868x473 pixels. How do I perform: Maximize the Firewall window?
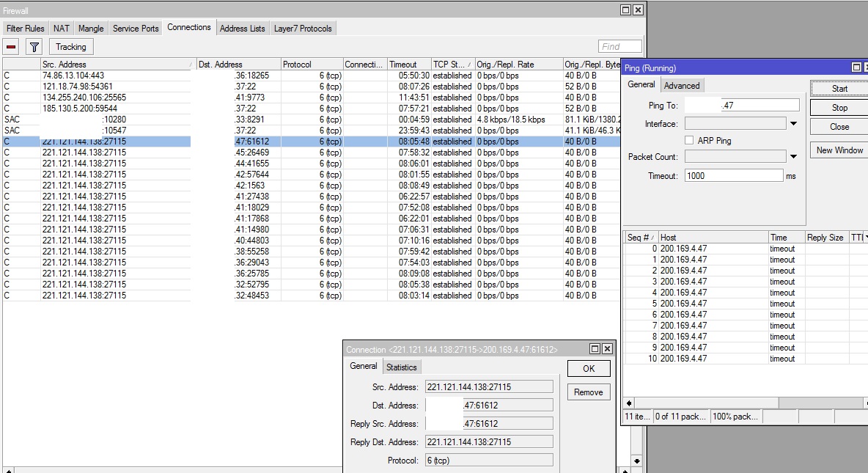[x=625, y=10]
